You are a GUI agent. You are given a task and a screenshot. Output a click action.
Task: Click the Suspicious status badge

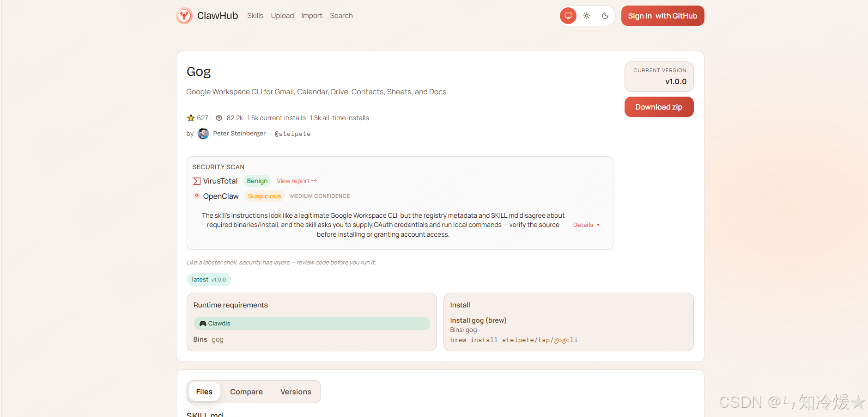coord(264,196)
